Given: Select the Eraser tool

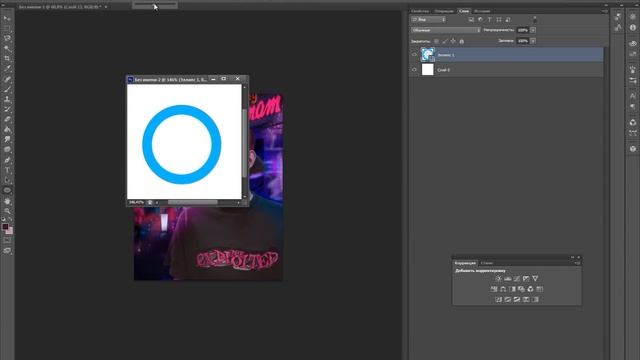Looking at the screenshot, I should (x=7, y=120).
